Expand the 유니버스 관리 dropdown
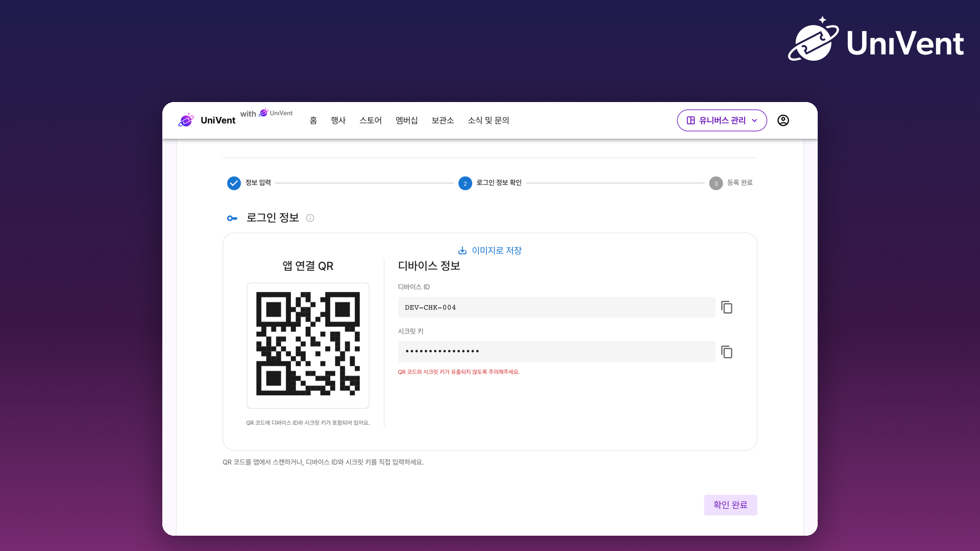Image resolution: width=980 pixels, height=551 pixels. point(722,120)
